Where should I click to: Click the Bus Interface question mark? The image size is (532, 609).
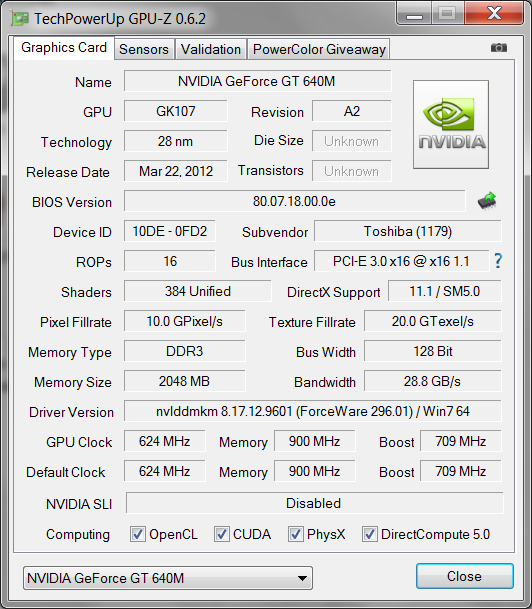[498, 261]
